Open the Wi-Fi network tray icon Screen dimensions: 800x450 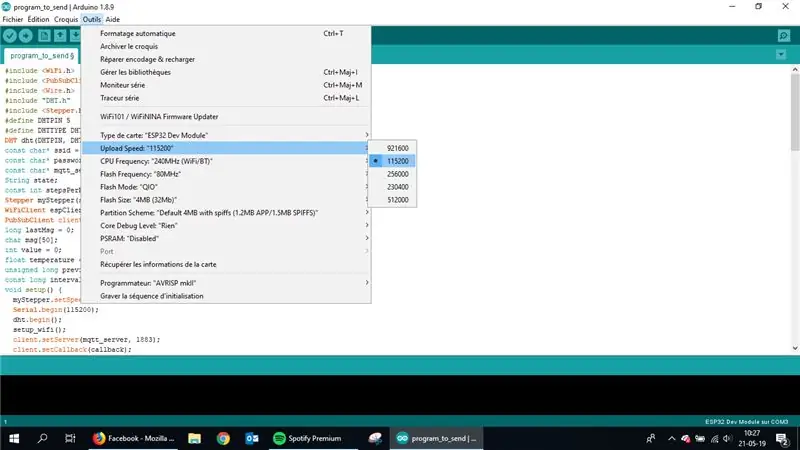click(x=715, y=439)
